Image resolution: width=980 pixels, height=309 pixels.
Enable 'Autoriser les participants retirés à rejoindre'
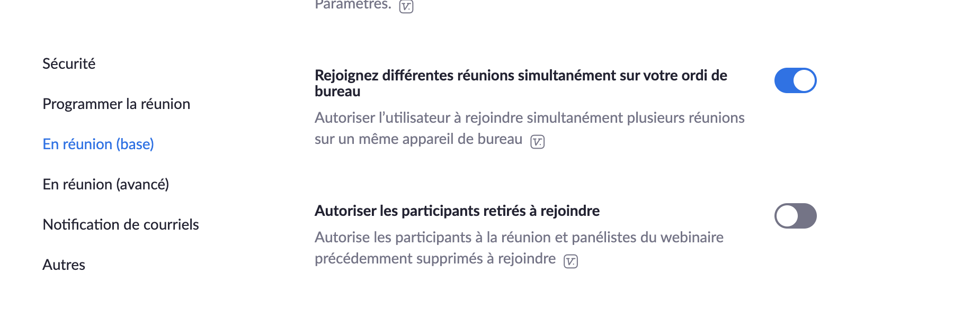(x=795, y=216)
